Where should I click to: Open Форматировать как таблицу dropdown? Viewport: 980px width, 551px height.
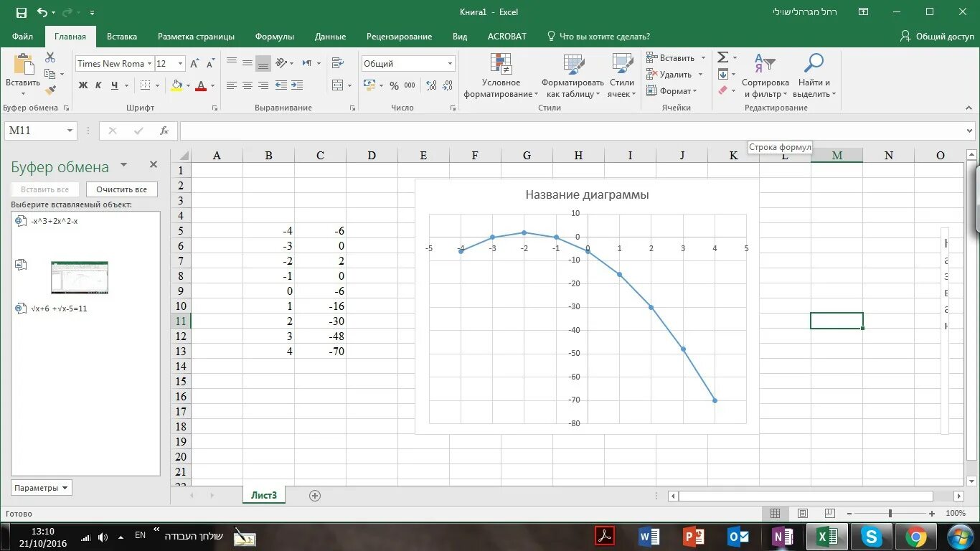573,76
